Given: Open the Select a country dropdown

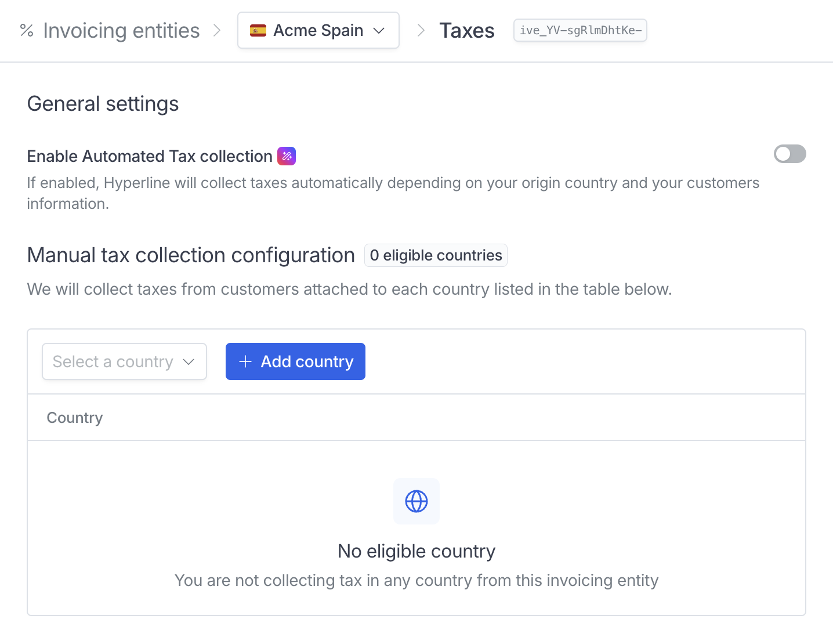Looking at the screenshot, I should (124, 361).
